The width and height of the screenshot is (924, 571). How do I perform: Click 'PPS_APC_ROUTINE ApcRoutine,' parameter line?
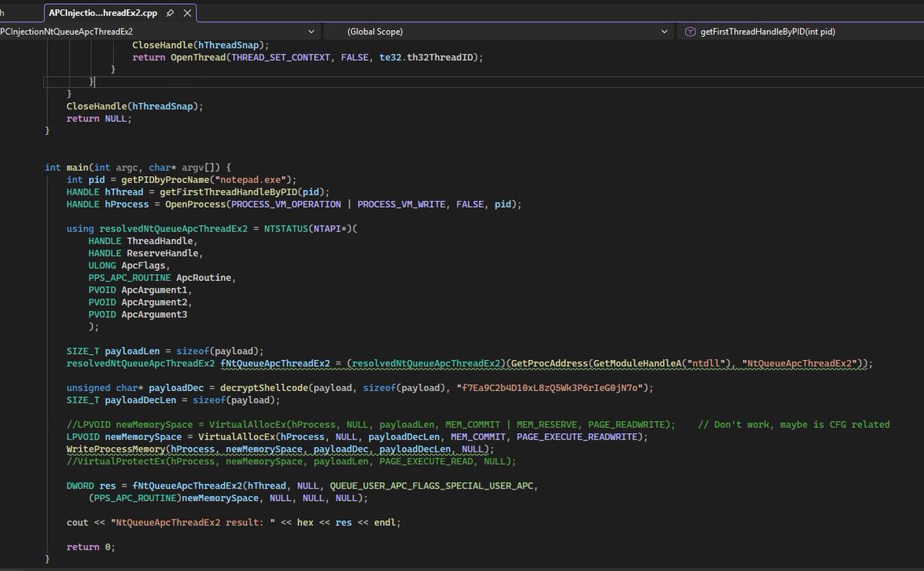162,278
